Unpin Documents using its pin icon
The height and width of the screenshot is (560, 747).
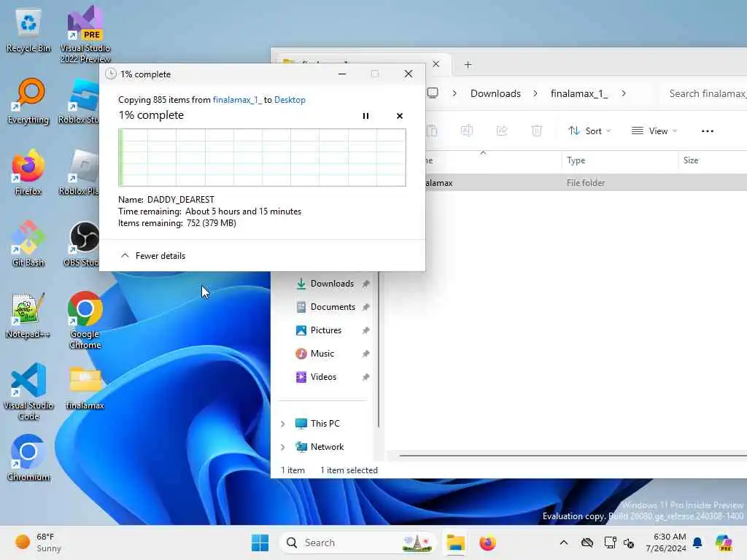pyautogui.click(x=365, y=307)
